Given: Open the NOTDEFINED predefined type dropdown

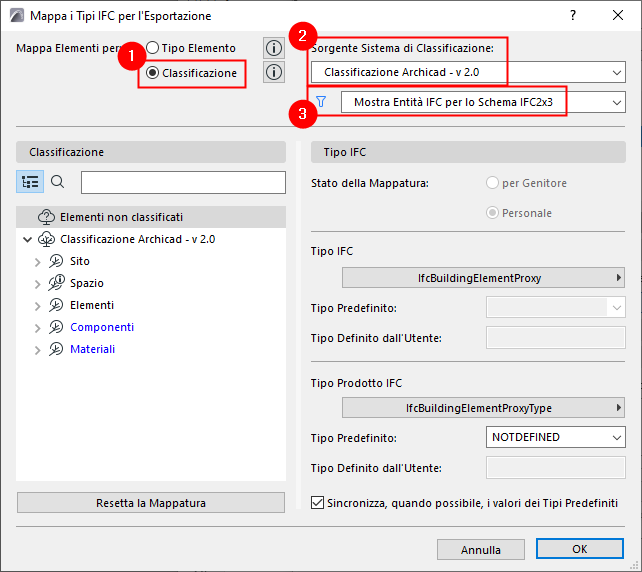Looking at the screenshot, I should pos(556,437).
